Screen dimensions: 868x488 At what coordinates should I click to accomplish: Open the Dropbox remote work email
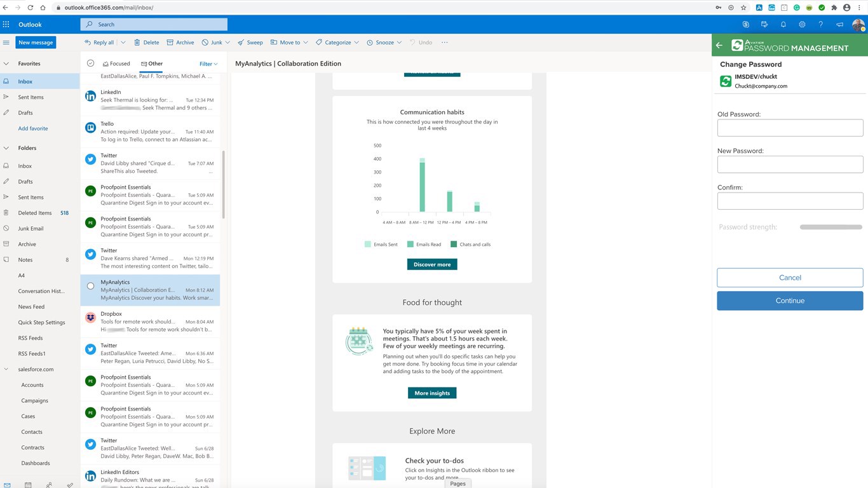pos(151,322)
